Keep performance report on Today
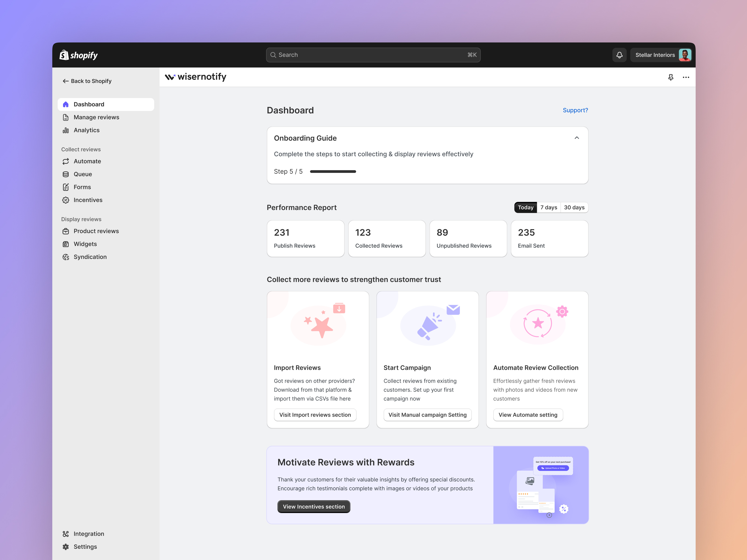This screenshot has height=560, width=747. coord(525,207)
